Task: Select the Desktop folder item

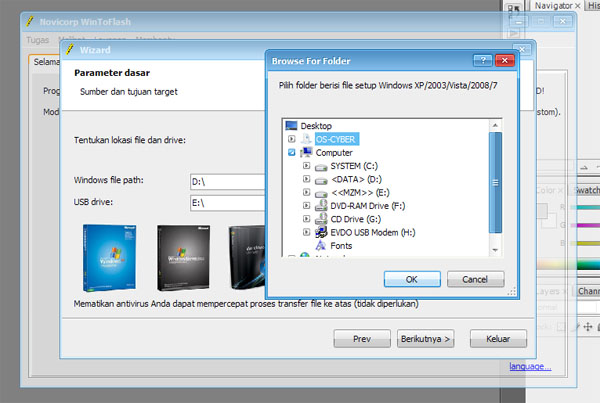Action: 316,126
